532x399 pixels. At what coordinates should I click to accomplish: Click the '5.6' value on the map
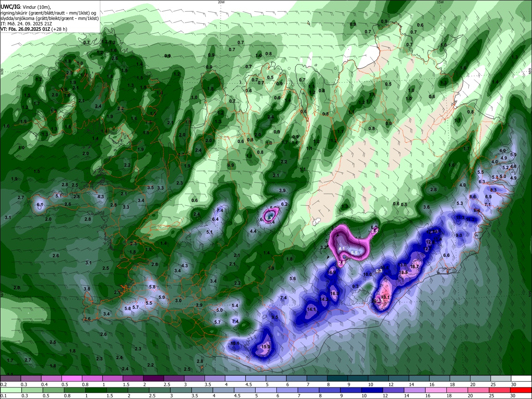coord(293,279)
